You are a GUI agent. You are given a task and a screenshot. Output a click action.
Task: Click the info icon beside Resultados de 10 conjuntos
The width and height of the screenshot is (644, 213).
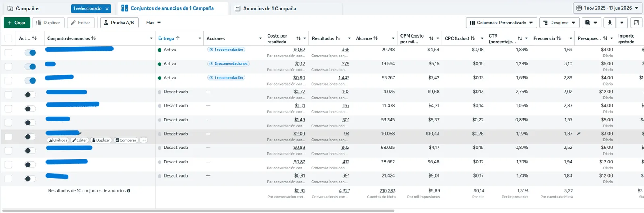tap(128, 191)
